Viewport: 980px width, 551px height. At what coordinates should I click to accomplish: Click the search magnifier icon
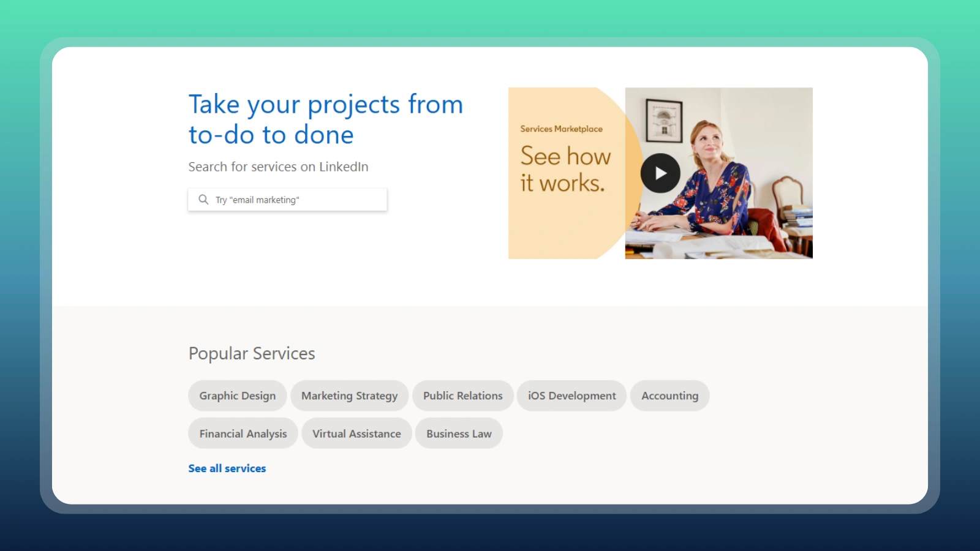(x=203, y=200)
